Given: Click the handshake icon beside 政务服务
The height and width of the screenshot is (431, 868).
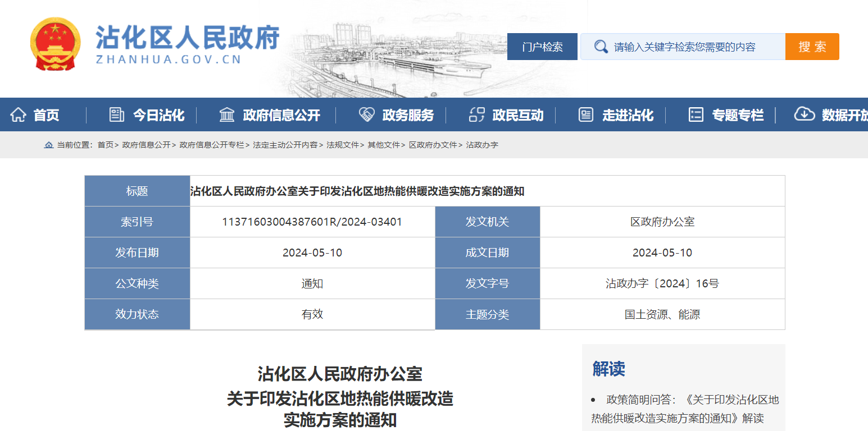Looking at the screenshot, I should (367, 114).
